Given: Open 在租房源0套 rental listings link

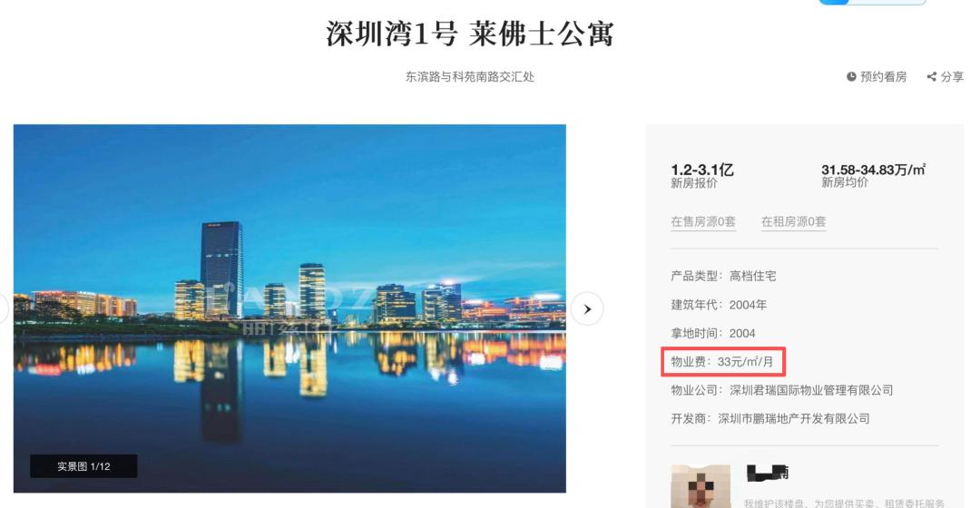Looking at the screenshot, I should (794, 222).
